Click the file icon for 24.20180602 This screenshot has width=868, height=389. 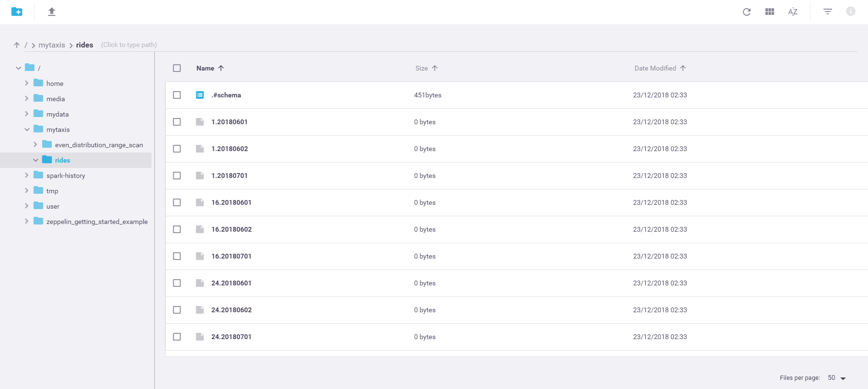pyautogui.click(x=200, y=310)
